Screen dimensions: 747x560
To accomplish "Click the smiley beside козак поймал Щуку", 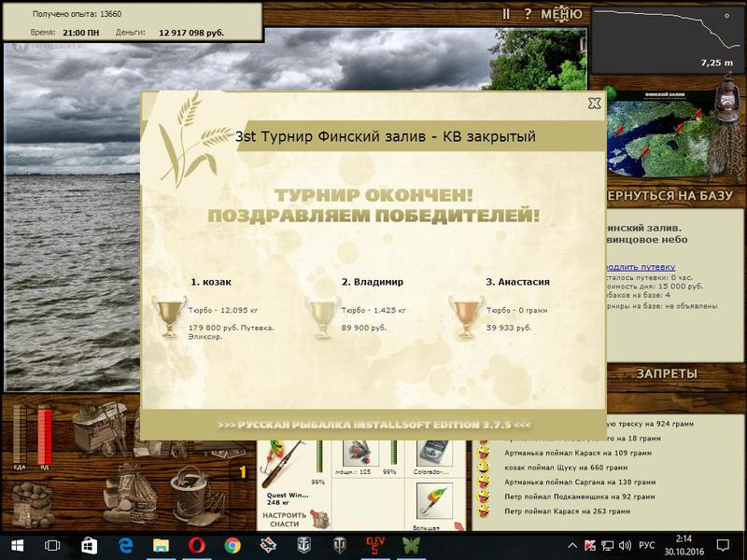I will [484, 468].
